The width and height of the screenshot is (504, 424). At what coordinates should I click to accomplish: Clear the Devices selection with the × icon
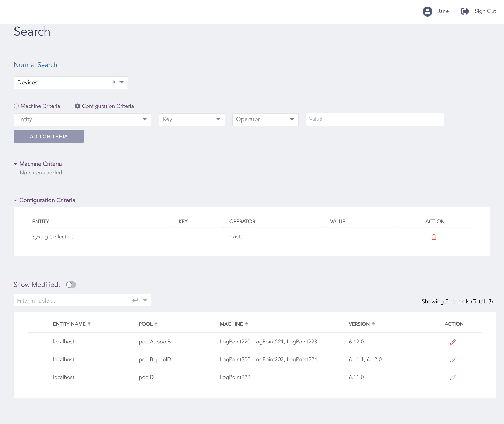(114, 82)
